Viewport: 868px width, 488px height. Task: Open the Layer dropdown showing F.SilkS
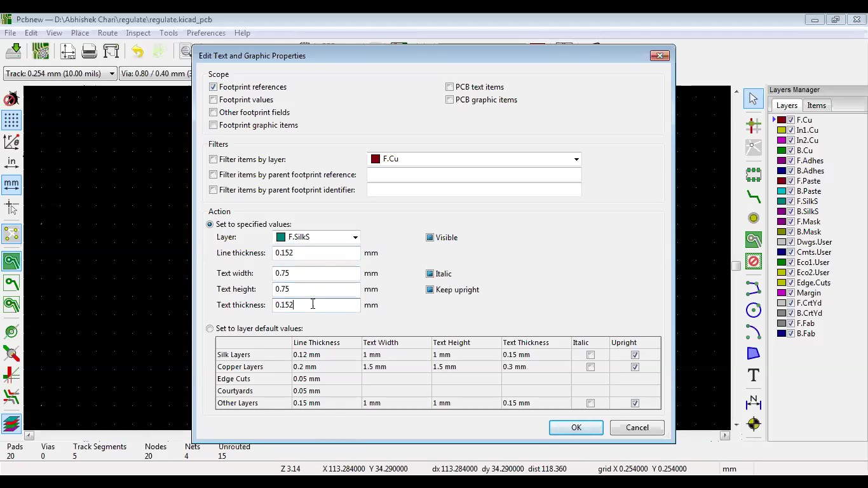point(355,237)
